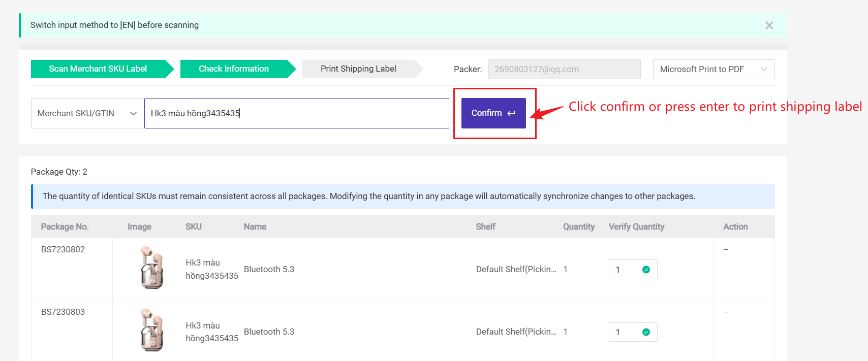Click the Packer email field
868x361 pixels.
[564, 69]
